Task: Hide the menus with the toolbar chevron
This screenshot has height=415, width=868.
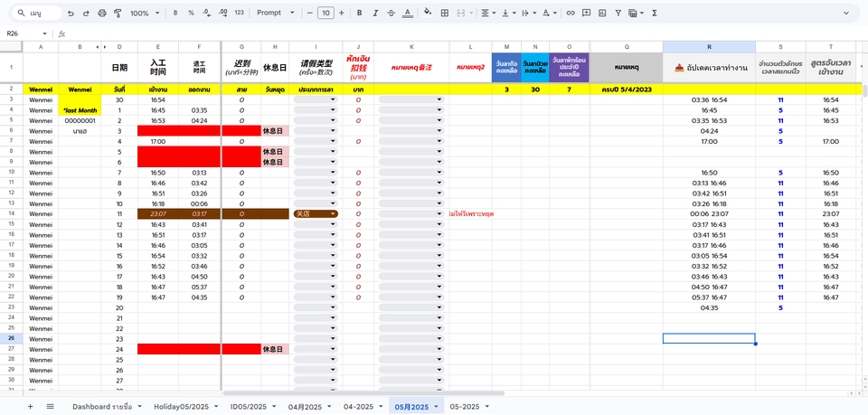Action: 846,13
